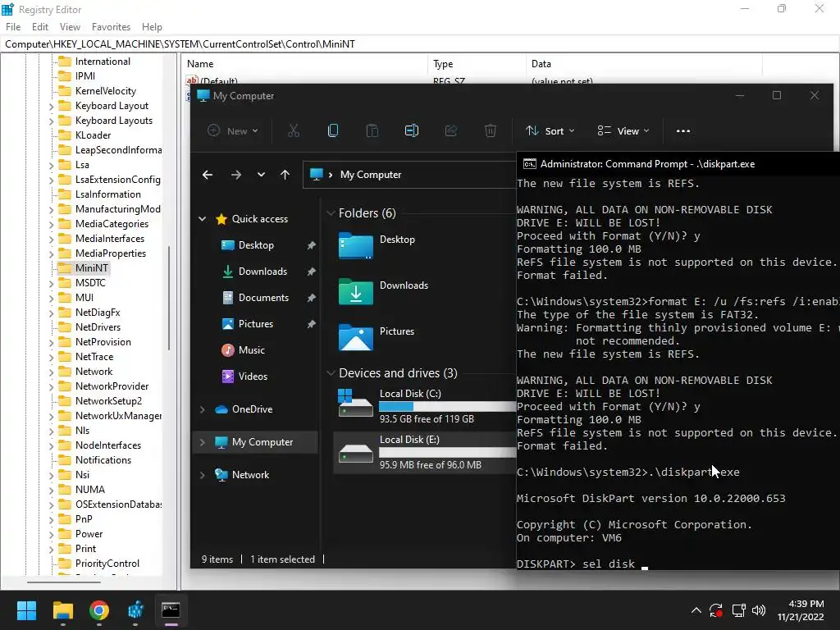Image resolution: width=840 pixels, height=630 pixels.
Task: Open Google Chrome from the taskbar
Action: (x=99, y=610)
